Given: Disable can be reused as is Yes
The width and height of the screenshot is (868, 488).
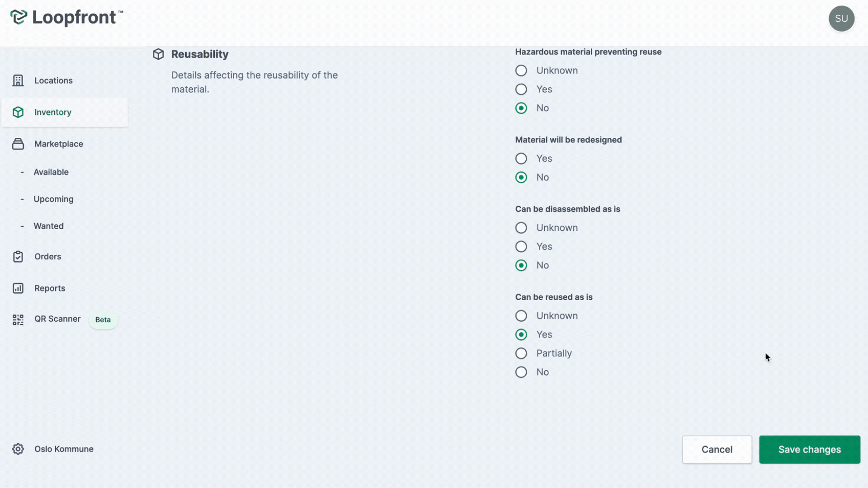Looking at the screenshot, I should pyautogui.click(x=520, y=334).
